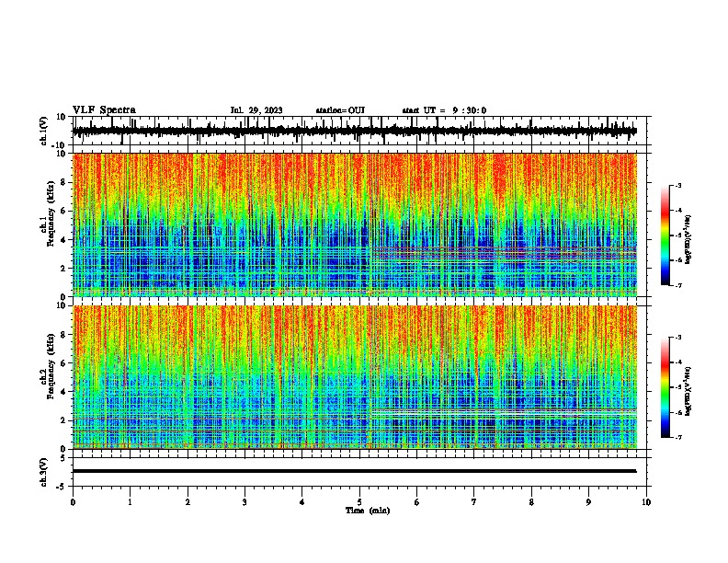The height and width of the screenshot is (563, 728).
Task: Click the "VLF Spectra" title text
Action: pyautogui.click(x=104, y=110)
